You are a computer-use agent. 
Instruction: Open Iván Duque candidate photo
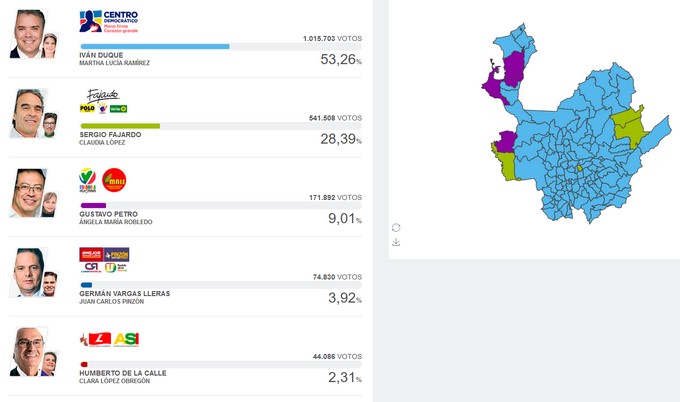click(28, 33)
